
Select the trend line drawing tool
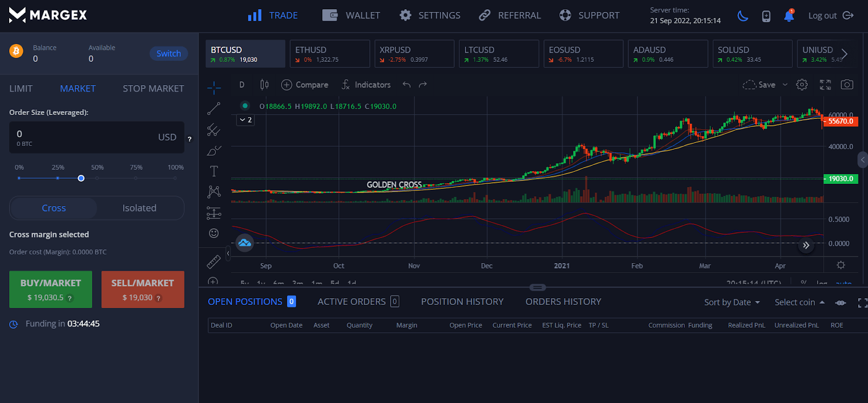214,108
